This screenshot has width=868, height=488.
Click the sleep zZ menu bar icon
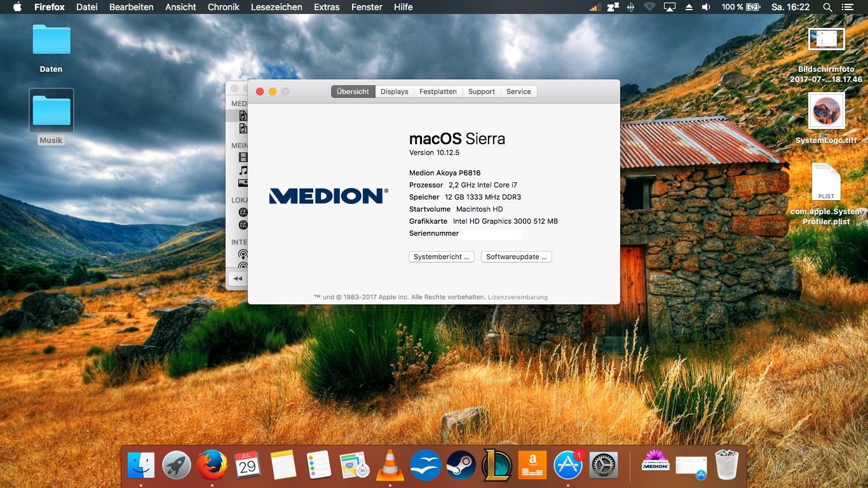(x=613, y=7)
